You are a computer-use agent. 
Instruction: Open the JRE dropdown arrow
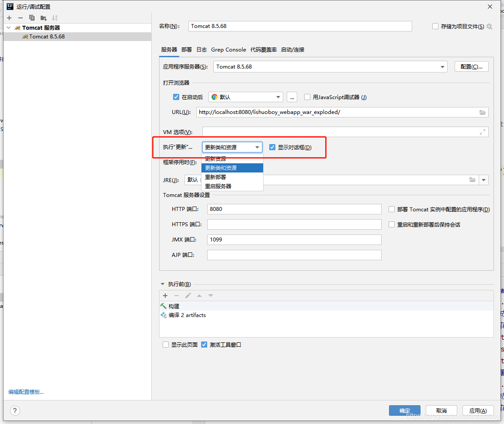click(483, 180)
